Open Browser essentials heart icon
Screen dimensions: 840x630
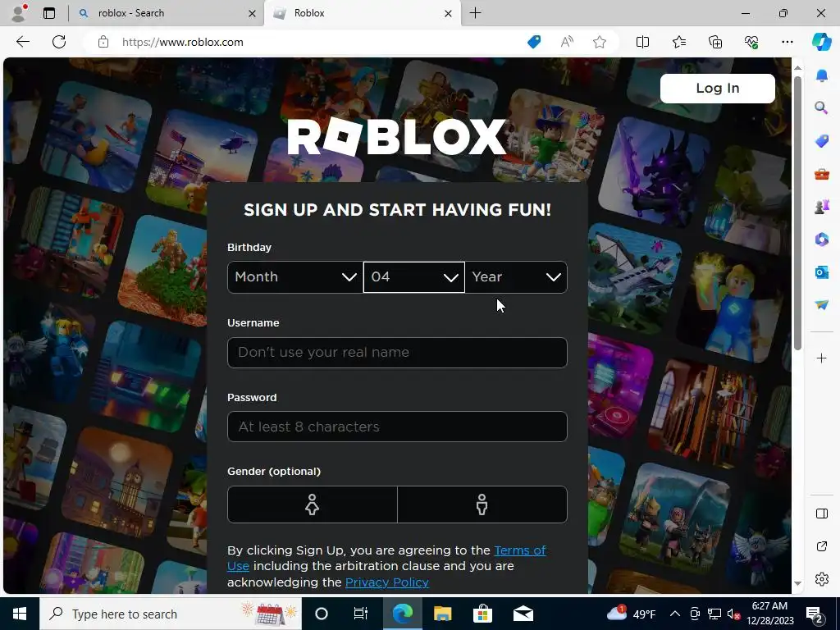[751, 42]
